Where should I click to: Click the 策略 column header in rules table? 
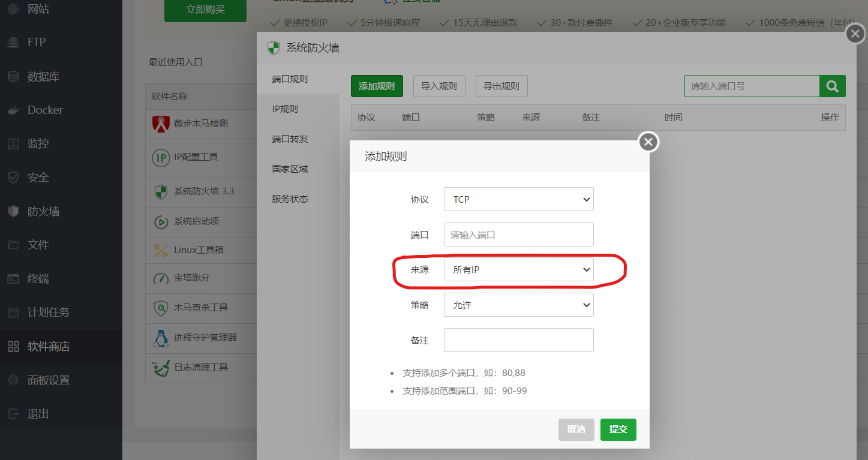pos(486,118)
